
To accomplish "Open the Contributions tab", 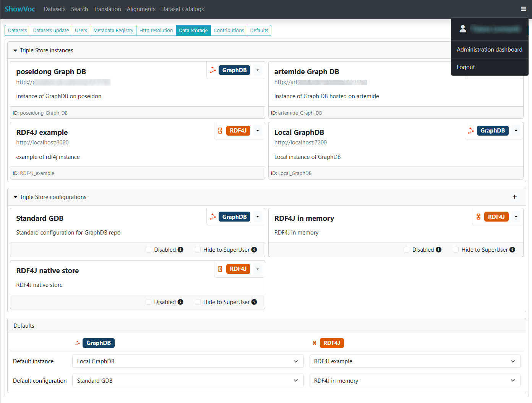I will tap(229, 31).
